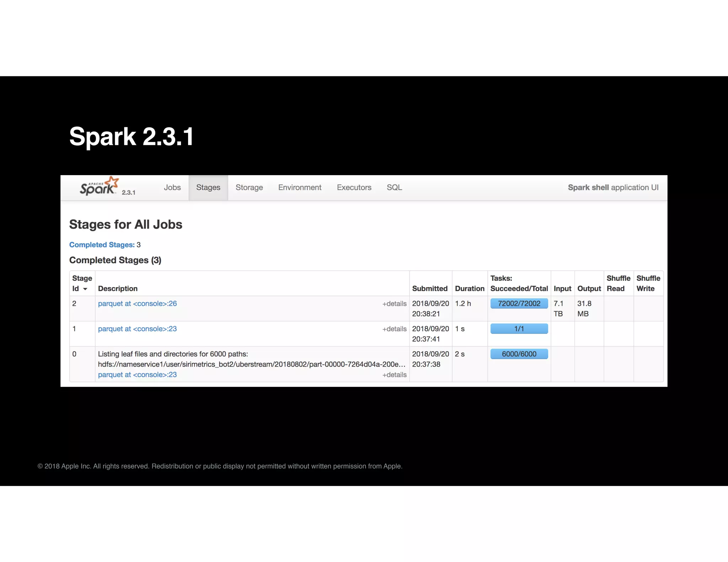Switch to the Storage tab
This screenshot has height=562, width=728.
[x=249, y=188]
